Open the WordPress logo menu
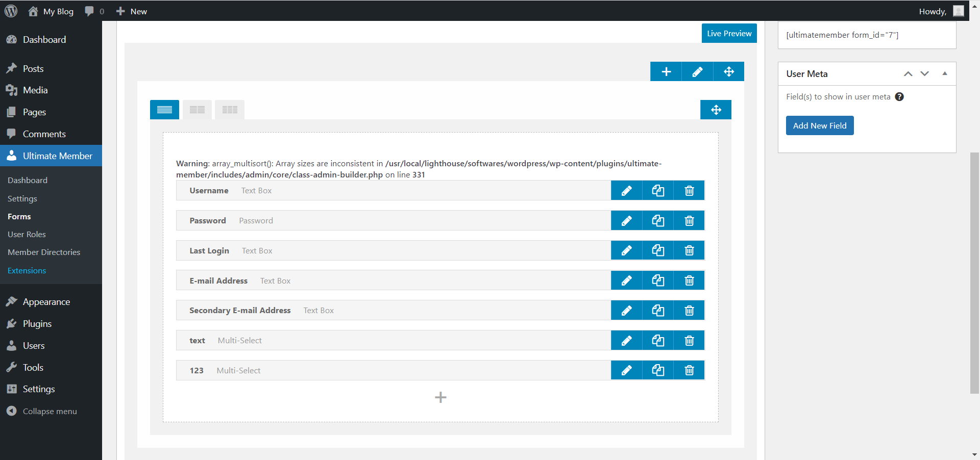 (11, 11)
